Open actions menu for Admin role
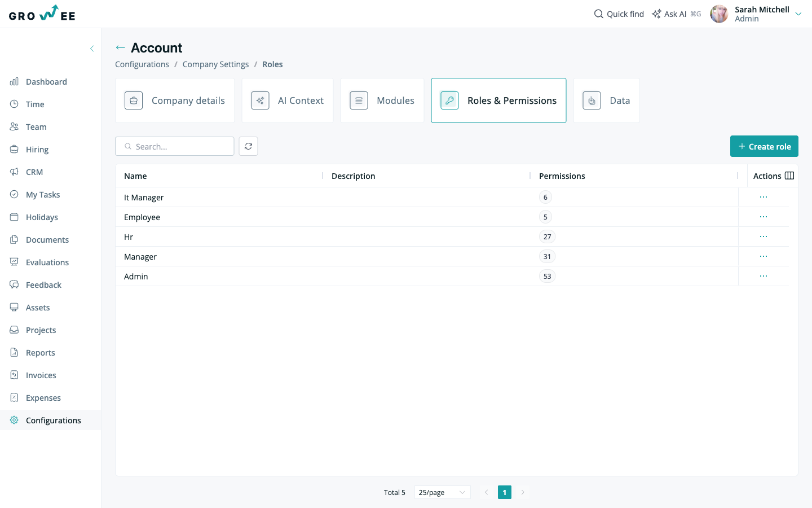The image size is (812, 508). click(764, 276)
